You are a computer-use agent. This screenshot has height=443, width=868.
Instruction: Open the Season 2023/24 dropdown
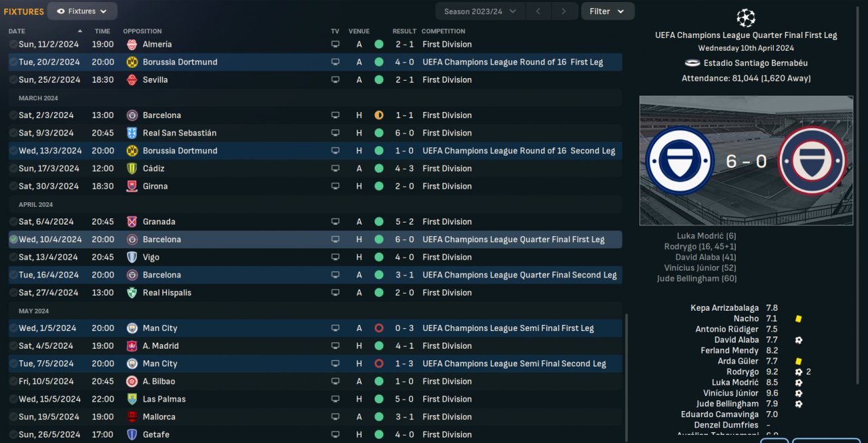point(480,11)
